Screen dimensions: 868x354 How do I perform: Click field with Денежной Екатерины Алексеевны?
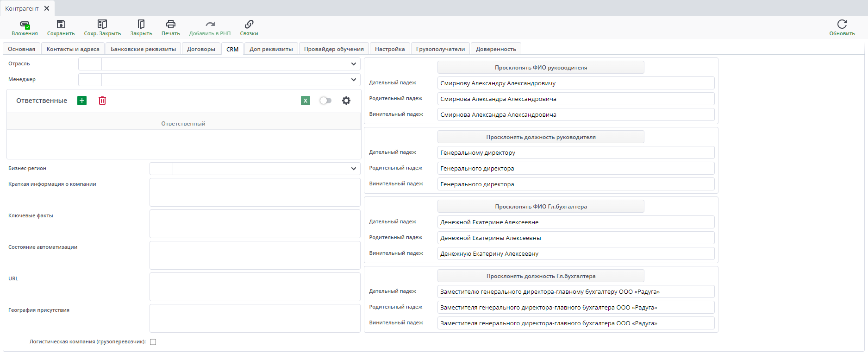pos(576,238)
